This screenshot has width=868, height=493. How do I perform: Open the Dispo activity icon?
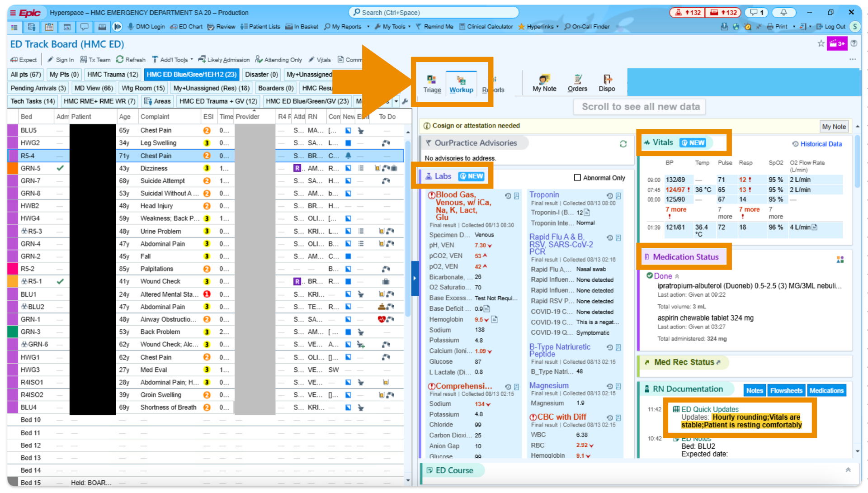[x=607, y=83]
